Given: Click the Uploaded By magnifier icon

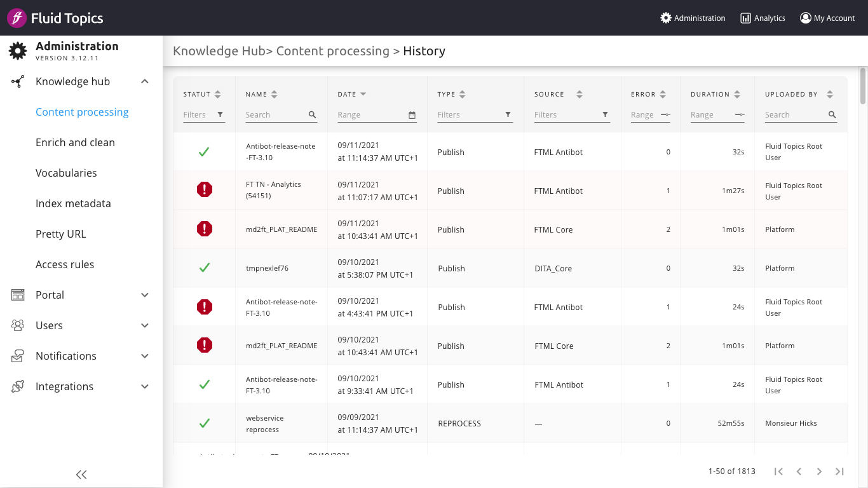Looking at the screenshot, I should (x=832, y=115).
